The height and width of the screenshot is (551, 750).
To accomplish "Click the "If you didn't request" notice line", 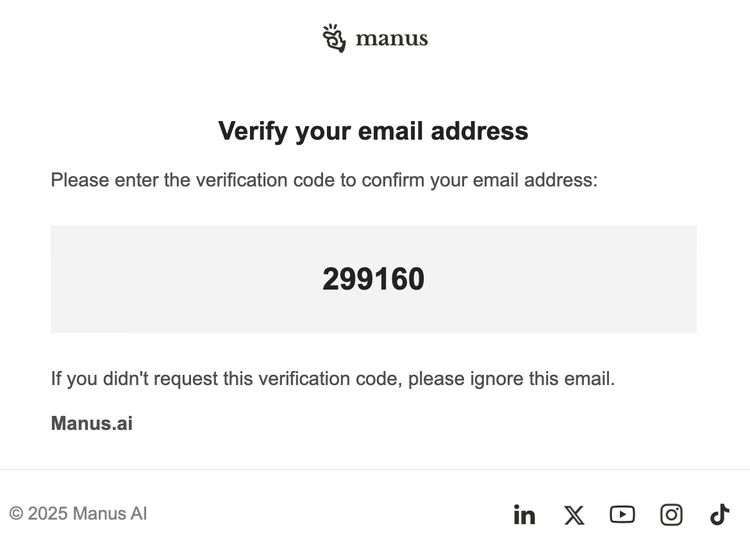I will tap(333, 379).
